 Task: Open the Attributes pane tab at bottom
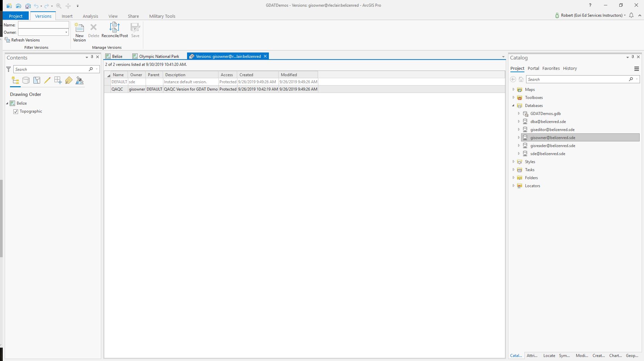pos(532,356)
